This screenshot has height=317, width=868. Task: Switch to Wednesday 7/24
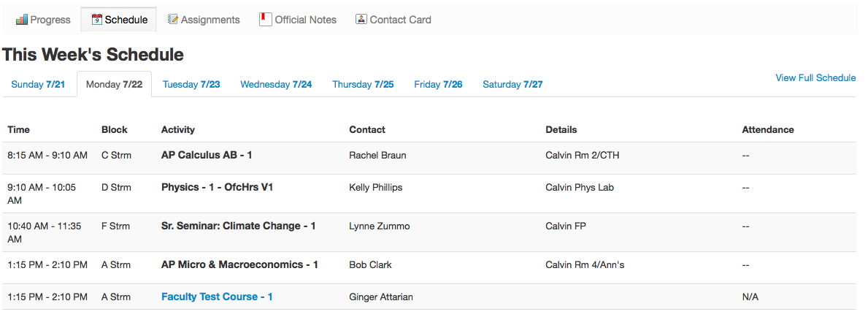[x=276, y=84]
